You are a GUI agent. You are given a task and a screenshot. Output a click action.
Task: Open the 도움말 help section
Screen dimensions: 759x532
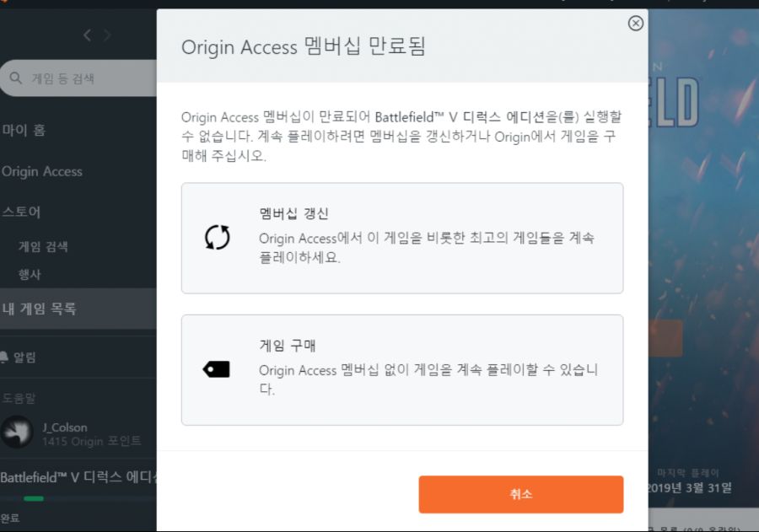pyautogui.click(x=19, y=398)
